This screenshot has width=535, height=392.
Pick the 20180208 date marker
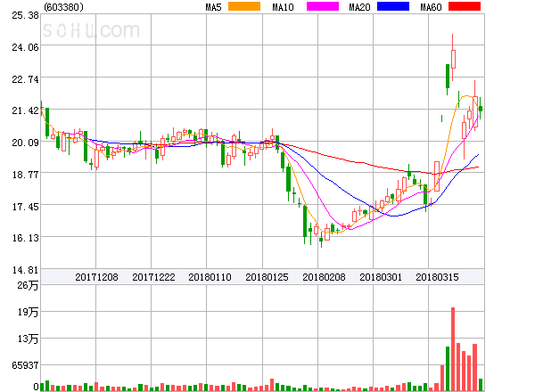click(324, 277)
